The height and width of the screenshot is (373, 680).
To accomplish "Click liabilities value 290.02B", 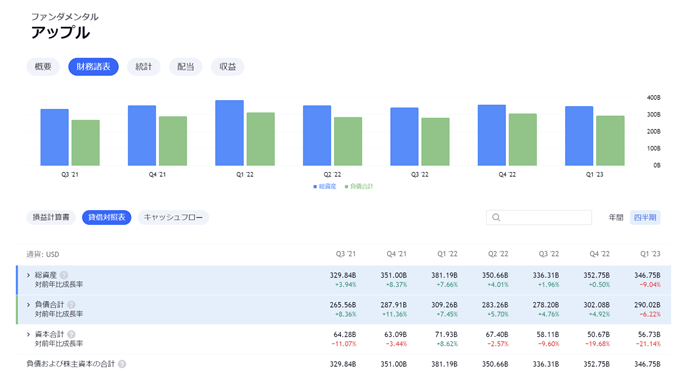I will point(647,305).
